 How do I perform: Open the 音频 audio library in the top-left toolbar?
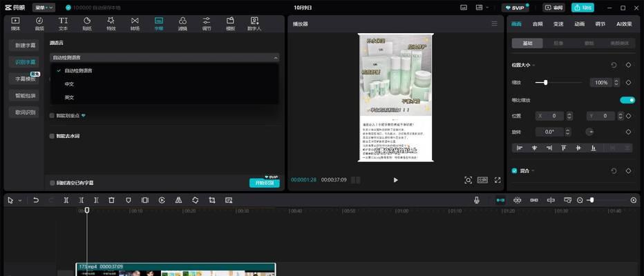coord(39,23)
